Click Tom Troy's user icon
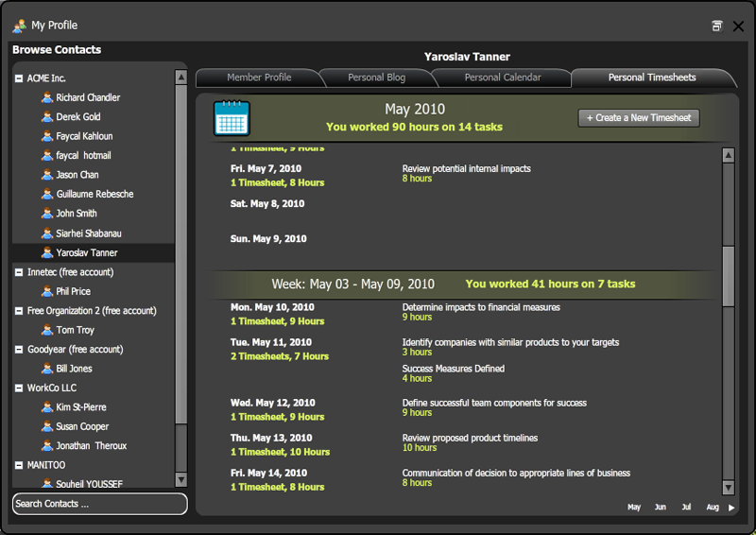Screen dimensions: 756x535 click(x=47, y=330)
